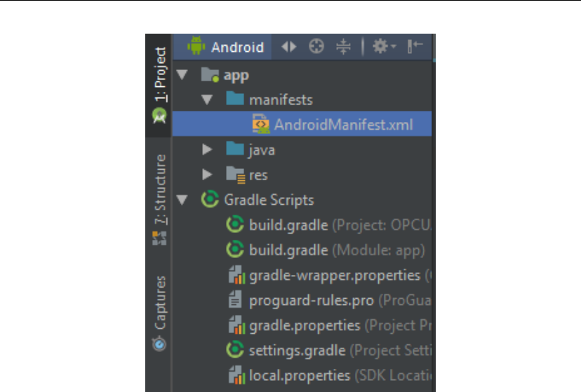581x392 pixels.
Task: Click Android Studio logo on Project tab
Action: pos(159,116)
